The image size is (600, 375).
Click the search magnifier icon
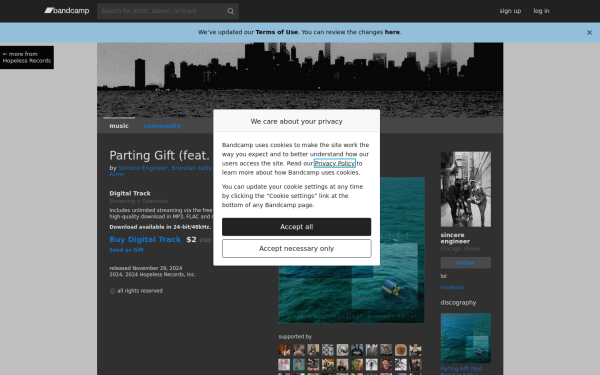230,11
